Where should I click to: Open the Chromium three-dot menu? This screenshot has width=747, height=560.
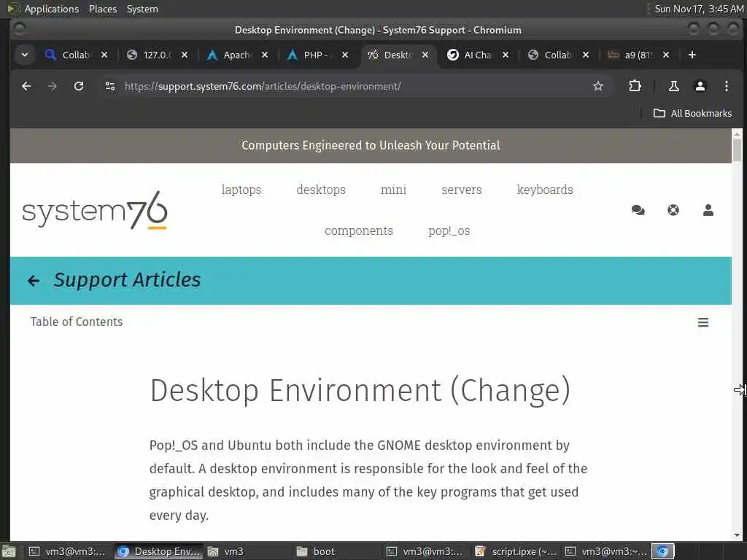[x=726, y=86]
